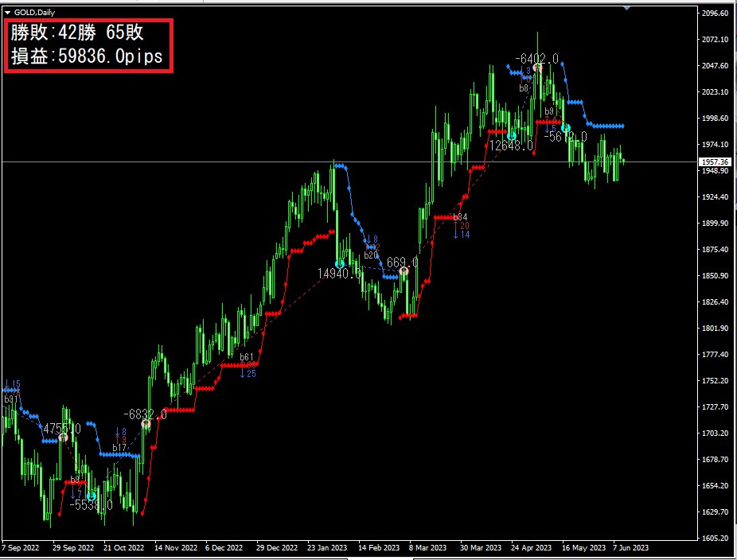The height and width of the screenshot is (560, 737).
Task: Click the 1899.90 price on the scale
Action: tap(715, 224)
